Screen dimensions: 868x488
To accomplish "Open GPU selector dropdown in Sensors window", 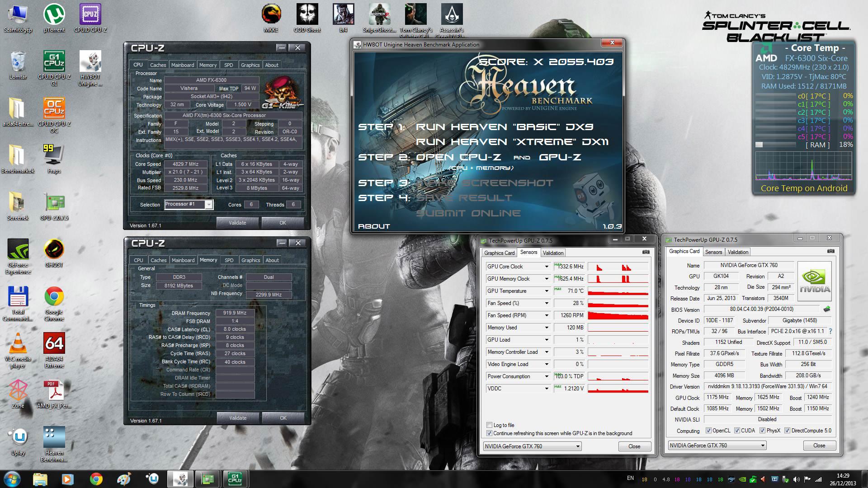I will tap(532, 446).
